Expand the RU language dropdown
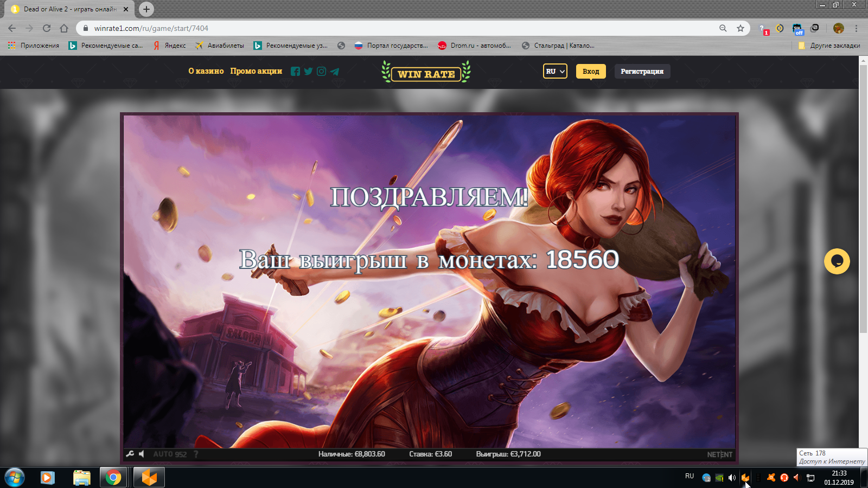Image resolution: width=868 pixels, height=488 pixels. click(x=555, y=71)
